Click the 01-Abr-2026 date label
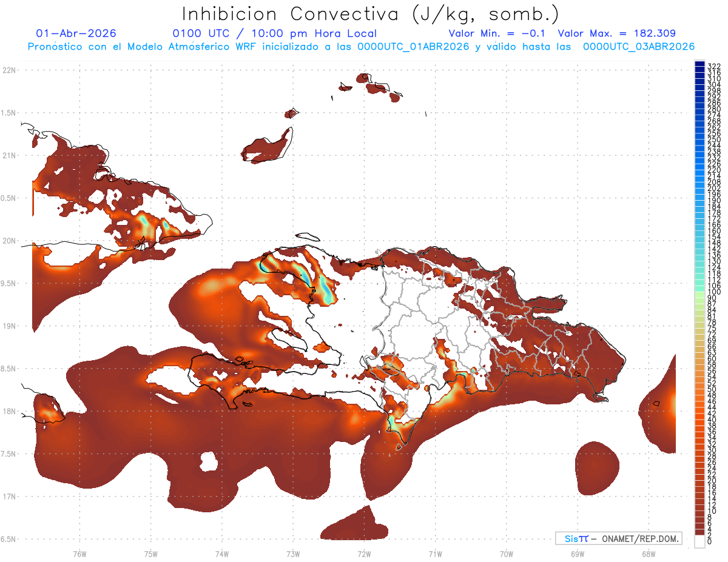Image resolution: width=728 pixels, height=562 pixels. (76, 33)
